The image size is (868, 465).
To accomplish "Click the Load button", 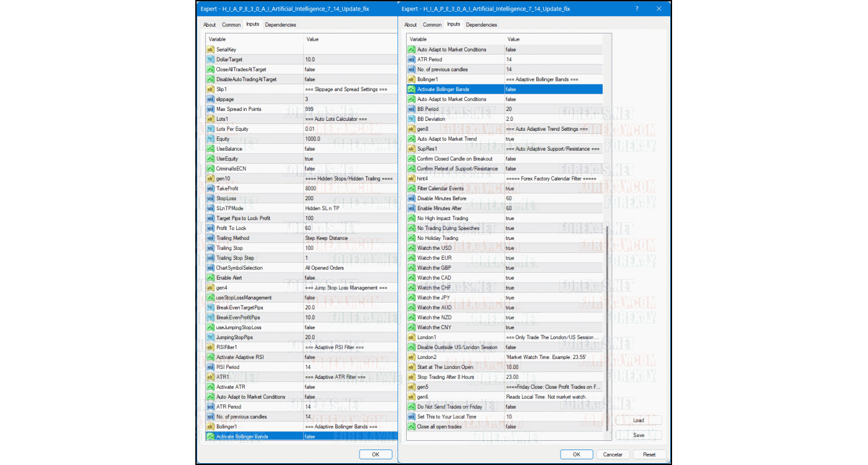I will (x=638, y=420).
